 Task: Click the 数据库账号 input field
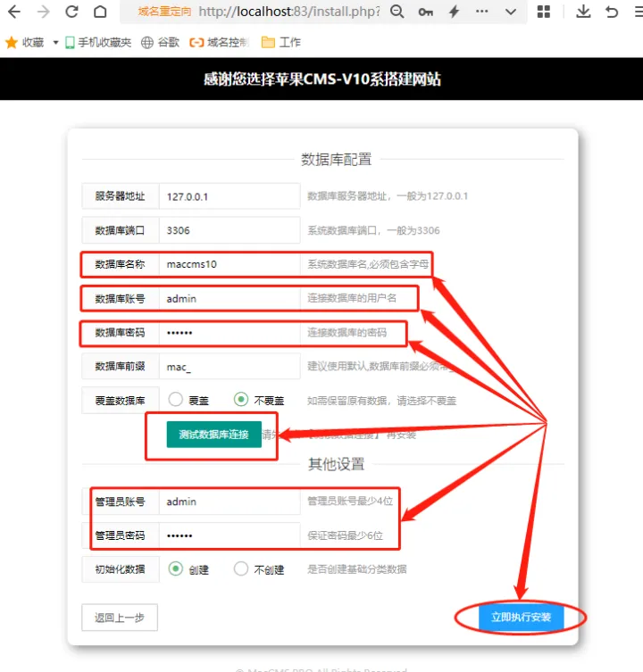point(230,298)
